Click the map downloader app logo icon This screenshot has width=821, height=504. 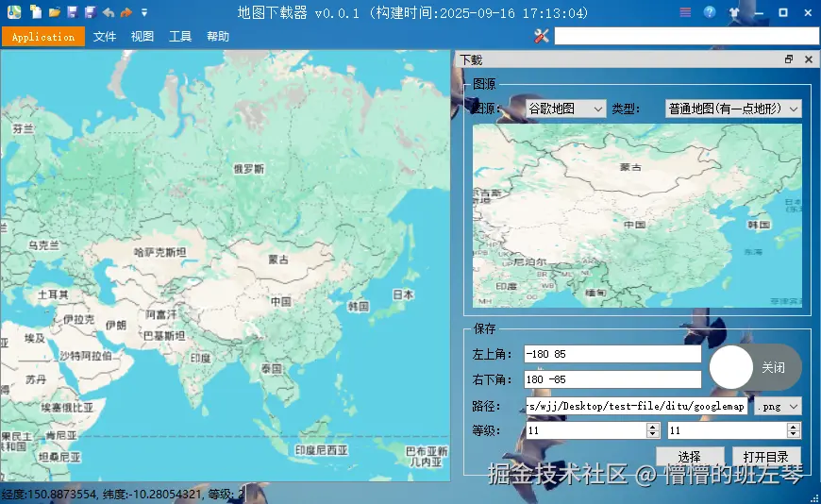pos(14,12)
